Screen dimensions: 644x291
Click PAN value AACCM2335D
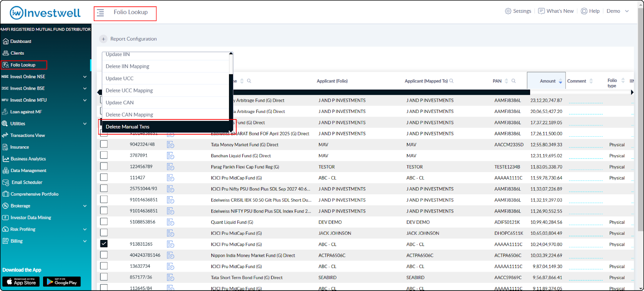509,145
